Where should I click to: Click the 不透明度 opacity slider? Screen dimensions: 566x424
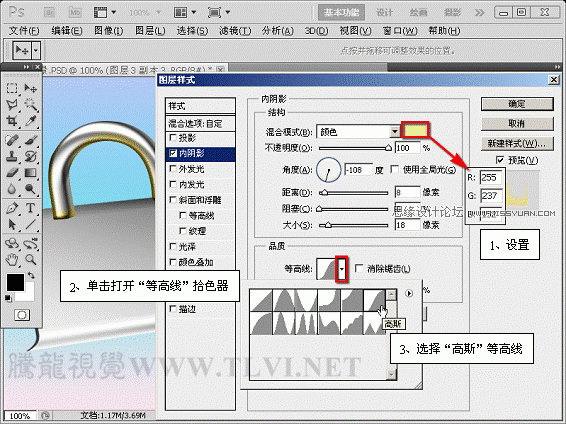[353, 148]
